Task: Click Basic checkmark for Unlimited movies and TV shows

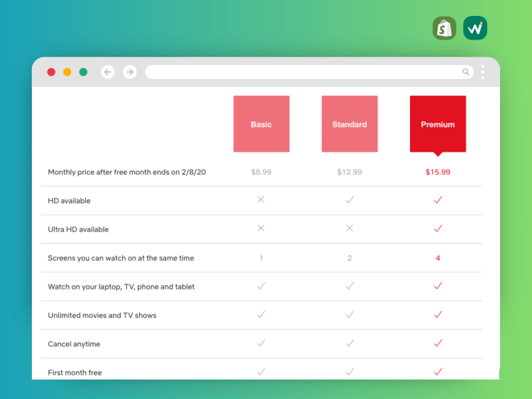Action: [261, 314]
